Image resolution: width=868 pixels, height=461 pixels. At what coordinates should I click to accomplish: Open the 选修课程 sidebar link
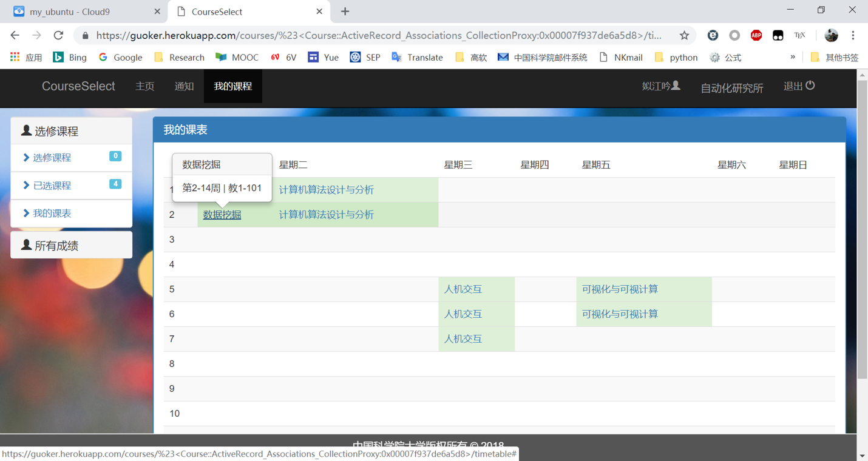point(52,158)
